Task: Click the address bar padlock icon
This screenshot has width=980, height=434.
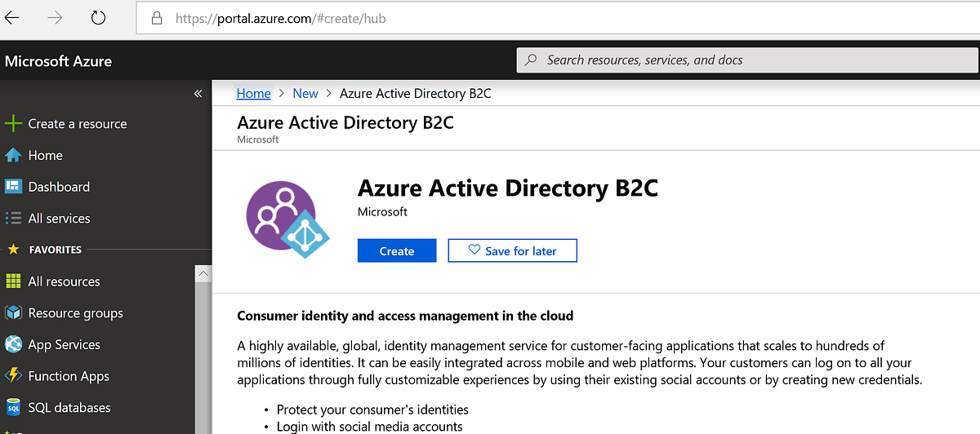Action: click(x=158, y=18)
